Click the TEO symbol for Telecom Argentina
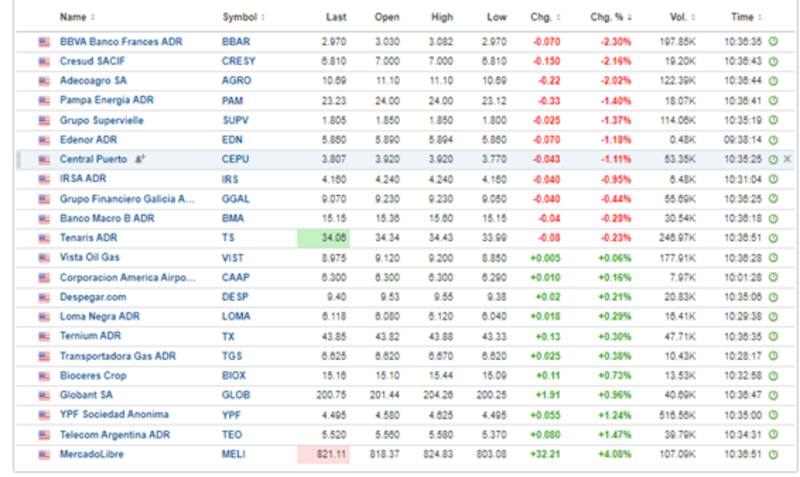Viewport: 800px width, 477px height. [232, 434]
